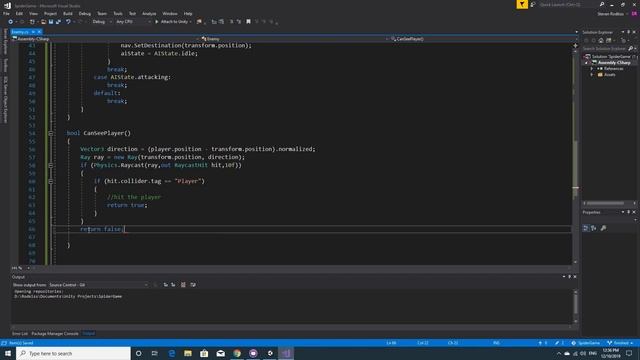Switch to the Package Manager Console tab

55,334
